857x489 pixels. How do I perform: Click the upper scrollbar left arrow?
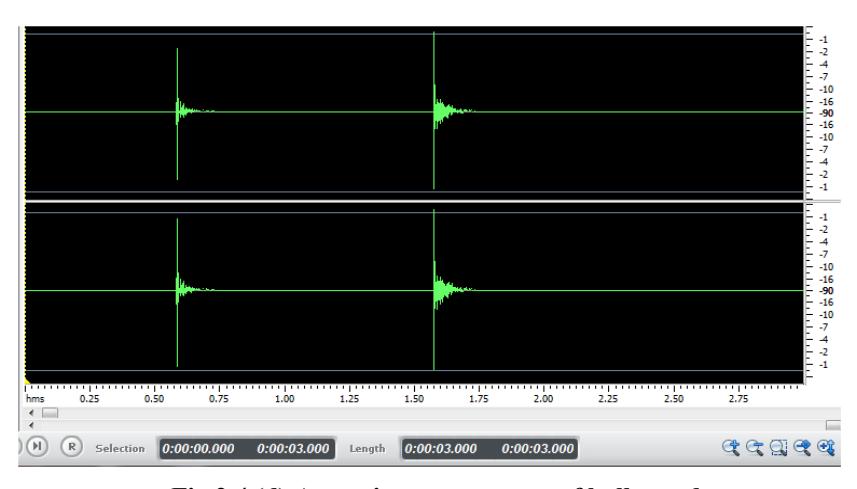(31, 413)
